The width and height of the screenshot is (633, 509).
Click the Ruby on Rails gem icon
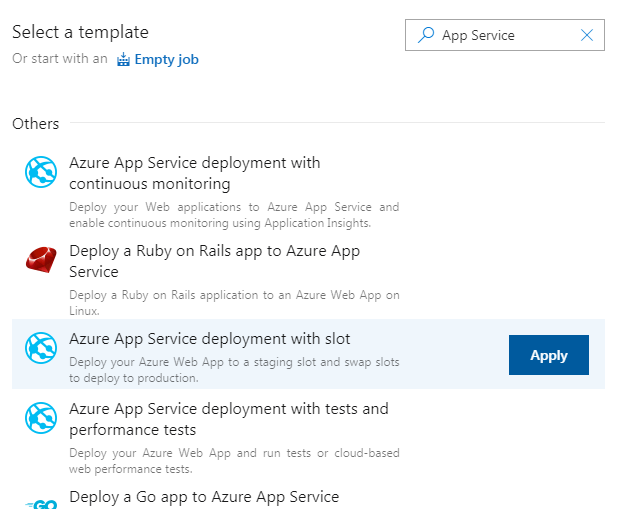(41, 261)
